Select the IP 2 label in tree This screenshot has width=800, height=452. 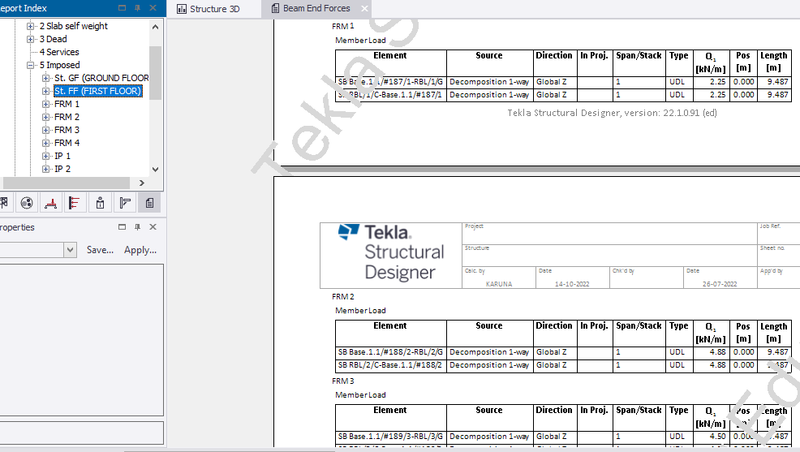coord(62,169)
